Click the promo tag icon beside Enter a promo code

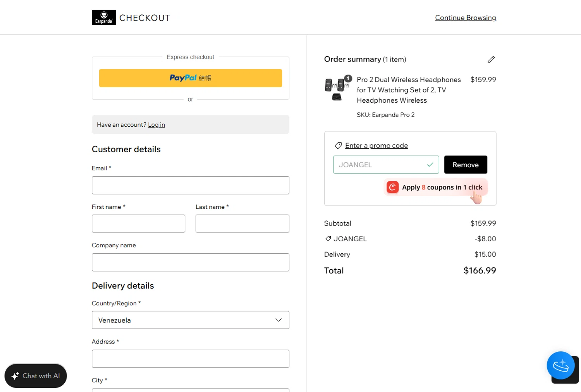tap(338, 146)
